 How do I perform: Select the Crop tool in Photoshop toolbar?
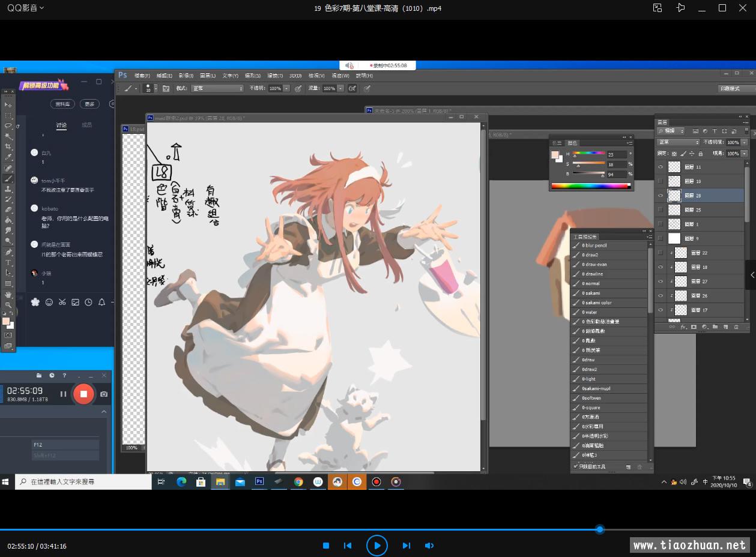8,146
